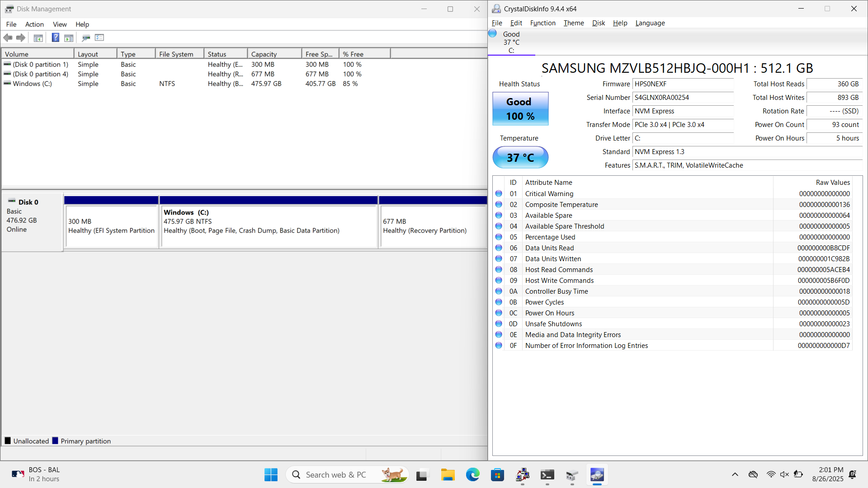This screenshot has height=488, width=868.
Task: Click the status circle for Percentage Used
Action: pos(499,237)
